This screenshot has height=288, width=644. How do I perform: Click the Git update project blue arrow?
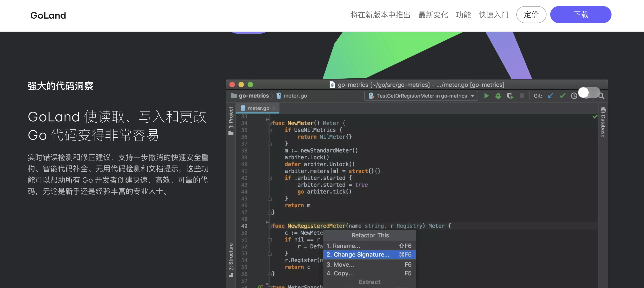pos(550,96)
